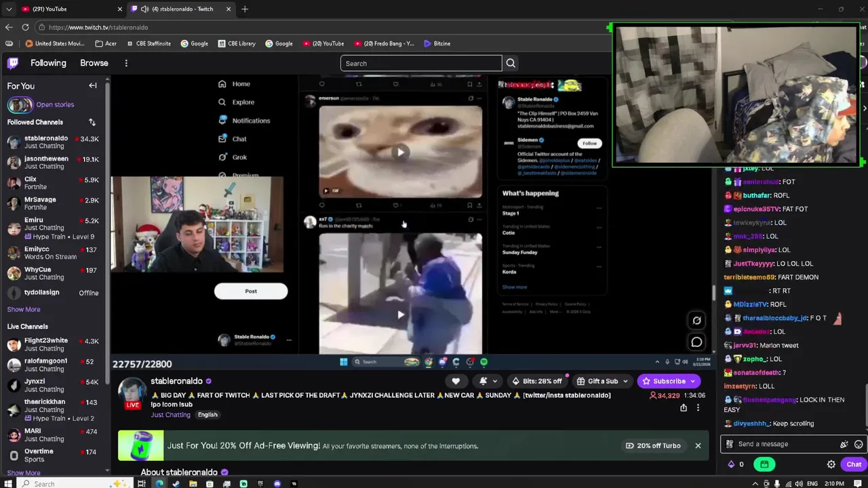Image resolution: width=868 pixels, height=488 pixels.
Task: Sort followed channels with the arrows icon
Action: click(x=92, y=122)
